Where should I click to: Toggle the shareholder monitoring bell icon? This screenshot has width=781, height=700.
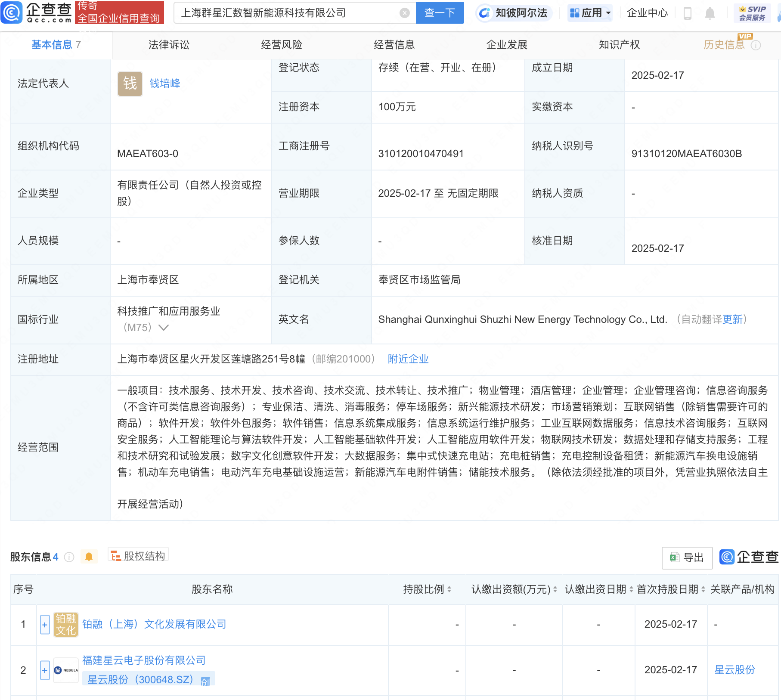89,557
